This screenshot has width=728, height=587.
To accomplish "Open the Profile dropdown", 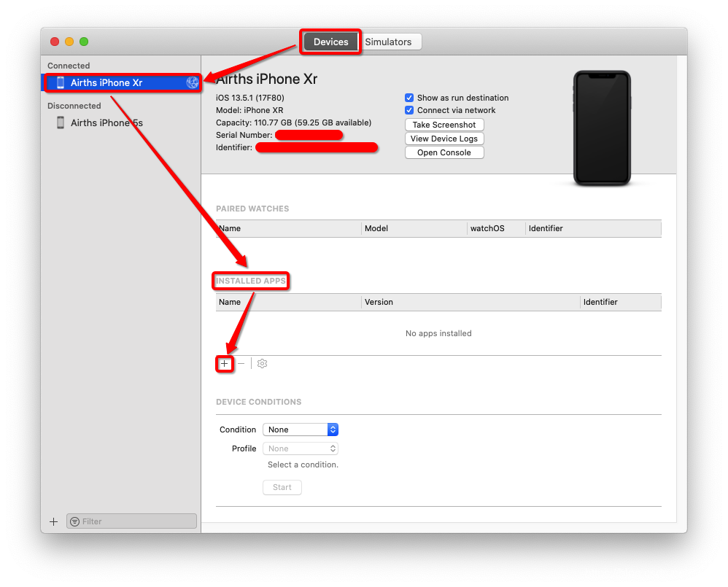I will point(301,448).
